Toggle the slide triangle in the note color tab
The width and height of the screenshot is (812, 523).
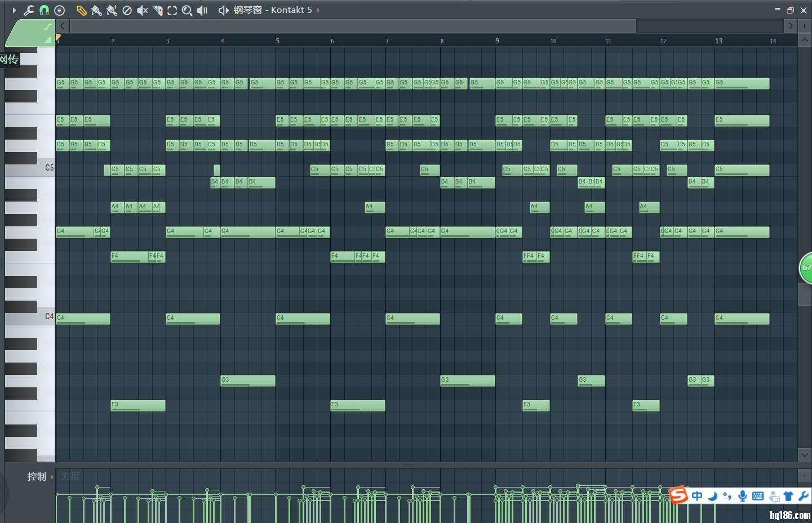48,40
